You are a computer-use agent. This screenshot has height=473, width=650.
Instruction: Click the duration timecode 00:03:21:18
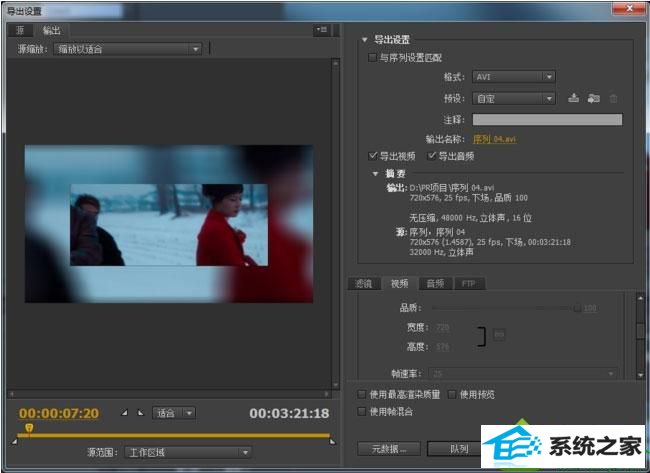pyautogui.click(x=289, y=413)
